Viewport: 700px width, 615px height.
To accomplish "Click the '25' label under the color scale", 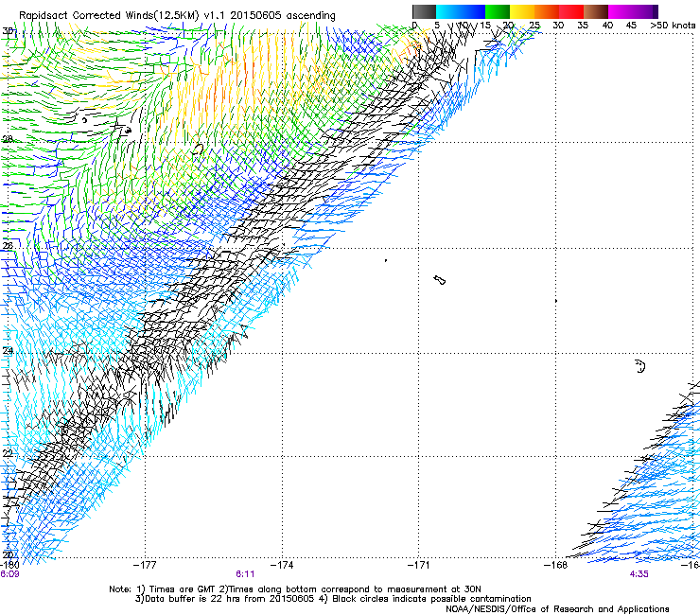I will tap(534, 26).
